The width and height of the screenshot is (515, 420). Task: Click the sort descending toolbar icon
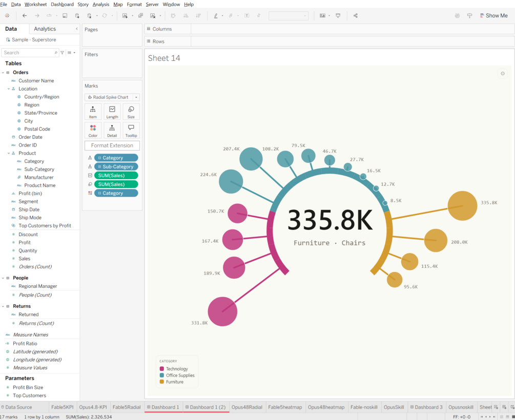(198, 15)
